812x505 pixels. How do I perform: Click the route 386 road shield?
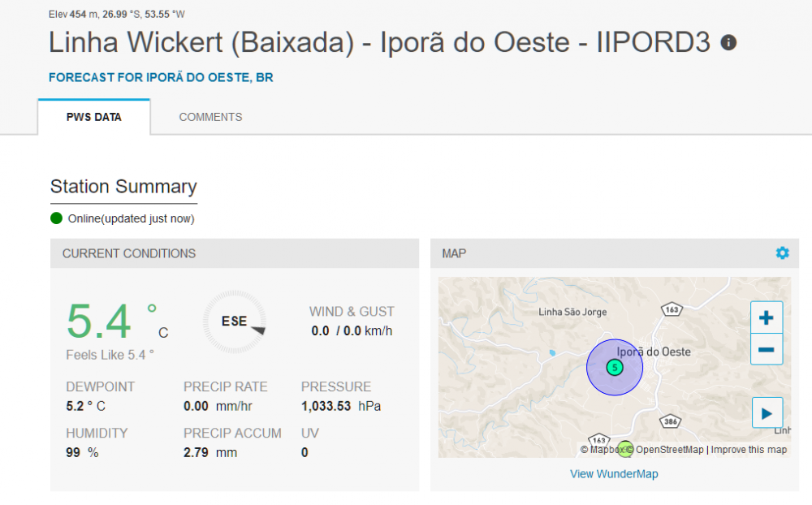671,422
